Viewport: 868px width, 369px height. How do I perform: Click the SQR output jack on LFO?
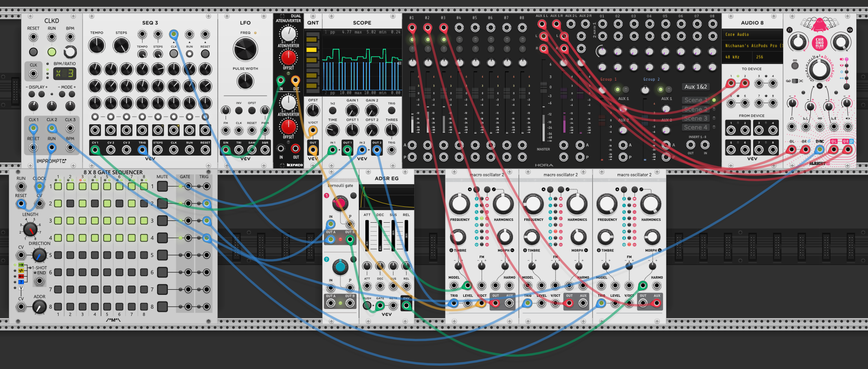coord(265,150)
